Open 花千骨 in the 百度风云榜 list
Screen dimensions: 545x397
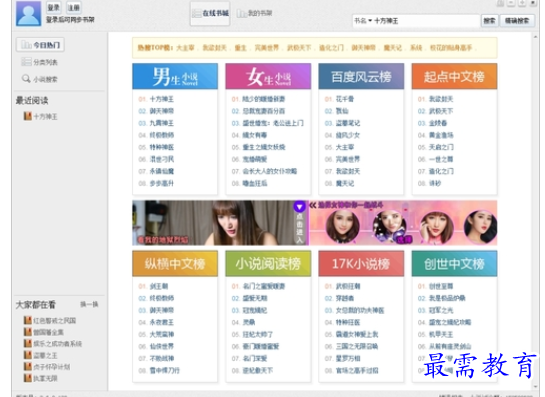point(344,99)
